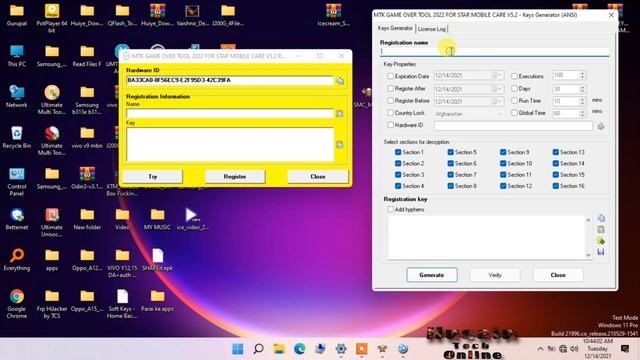Screen dimensions: 640x360
Task: Show hidden icons chevron in system tray
Action: (x=540, y=349)
